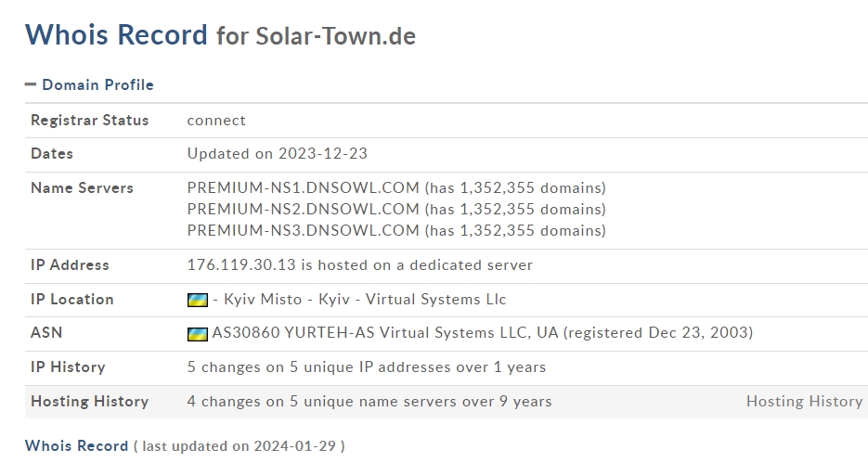Open the Hosting History link at the right
Viewport: 868px width, 463px height.
point(804,401)
